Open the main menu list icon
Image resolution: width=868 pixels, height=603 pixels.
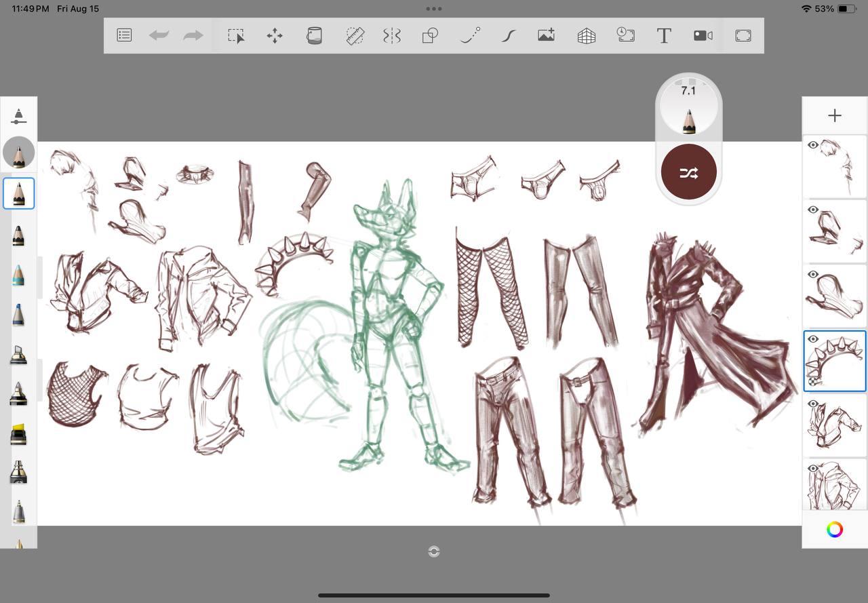click(124, 35)
